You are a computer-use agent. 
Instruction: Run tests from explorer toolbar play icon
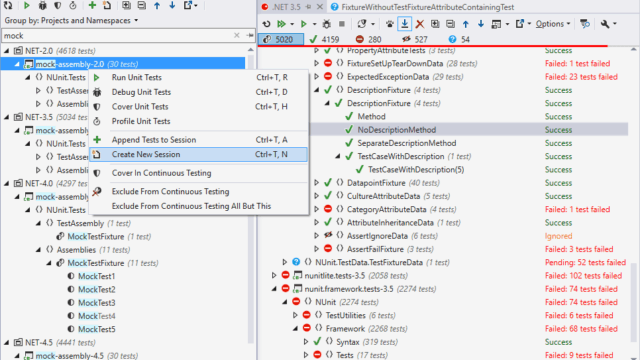(x=27, y=5)
